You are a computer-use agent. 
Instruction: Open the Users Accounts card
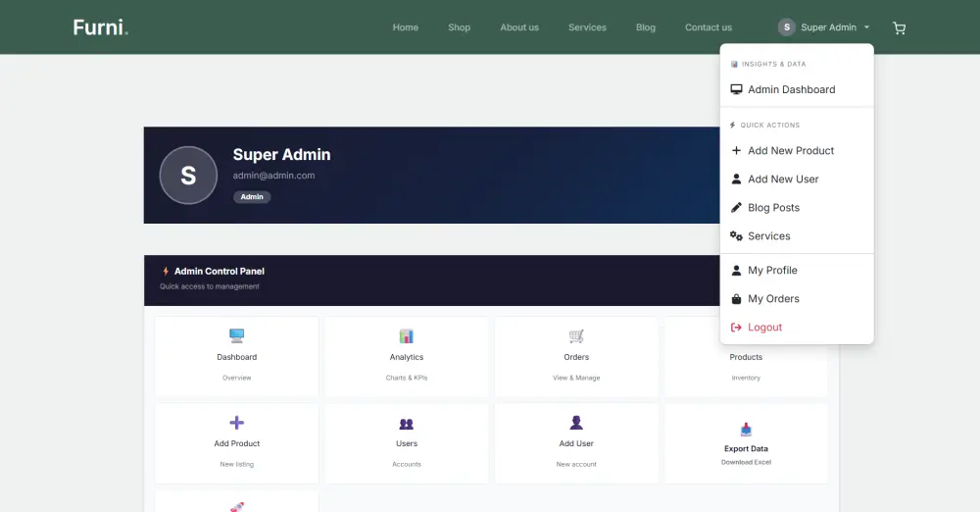click(x=407, y=443)
